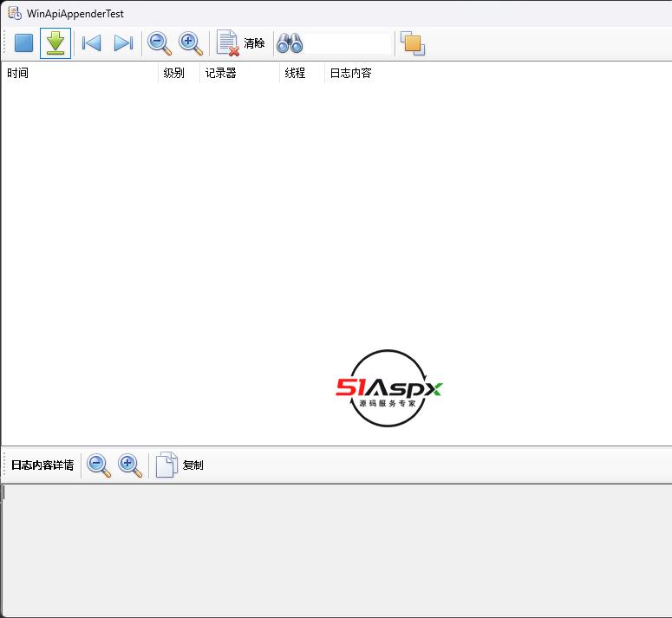Sort by the 线程 column header
The image size is (672, 618).
[x=302, y=73]
